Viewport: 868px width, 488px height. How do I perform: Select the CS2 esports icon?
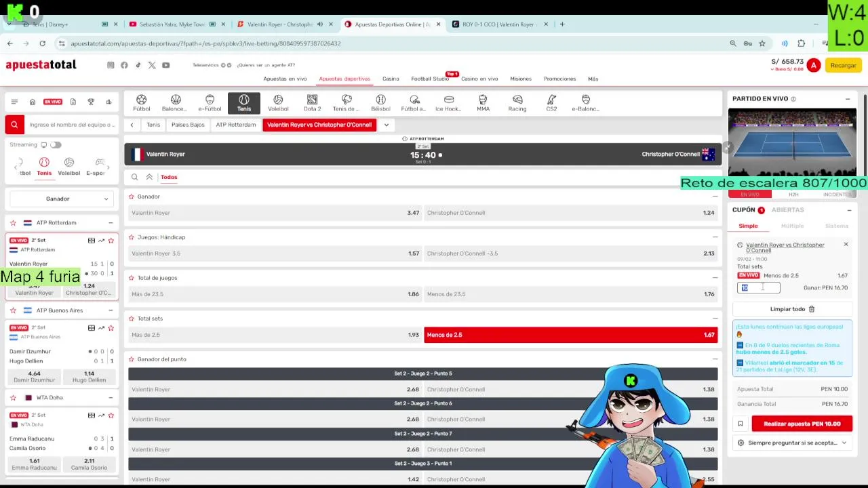pyautogui.click(x=551, y=103)
